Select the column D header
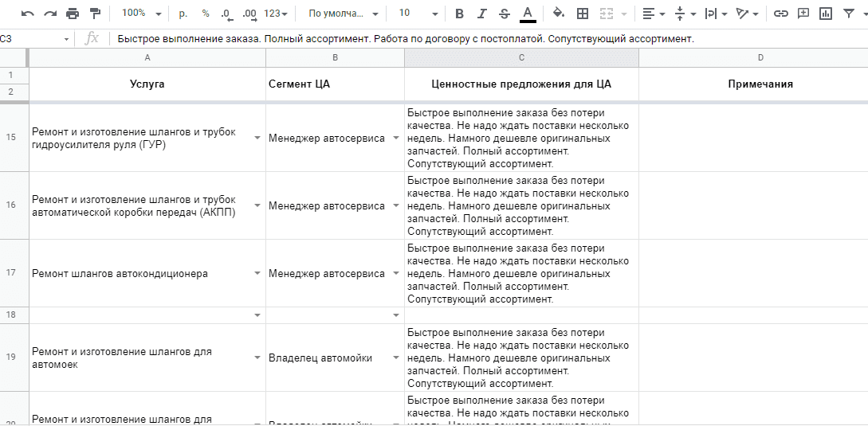 (x=760, y=57)
